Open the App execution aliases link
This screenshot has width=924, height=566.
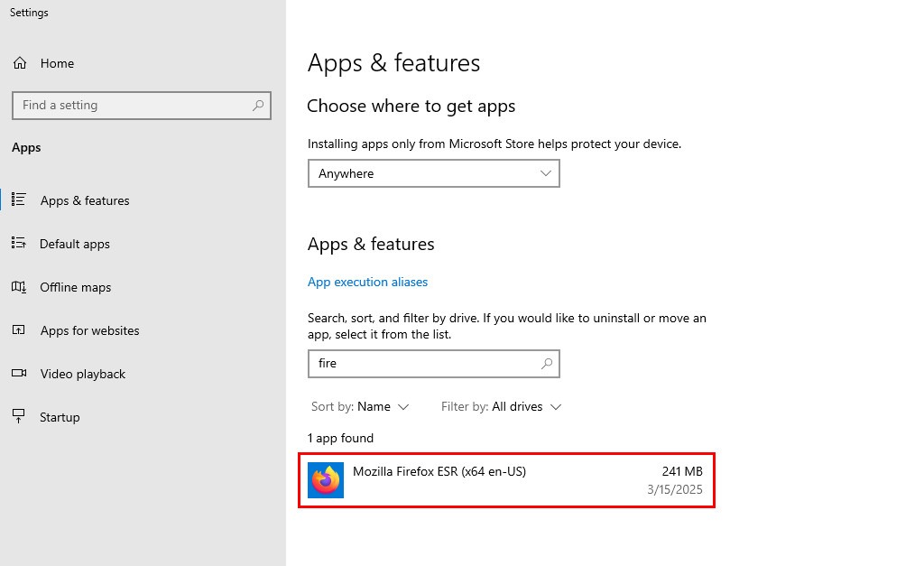click(x=368, y=282)
